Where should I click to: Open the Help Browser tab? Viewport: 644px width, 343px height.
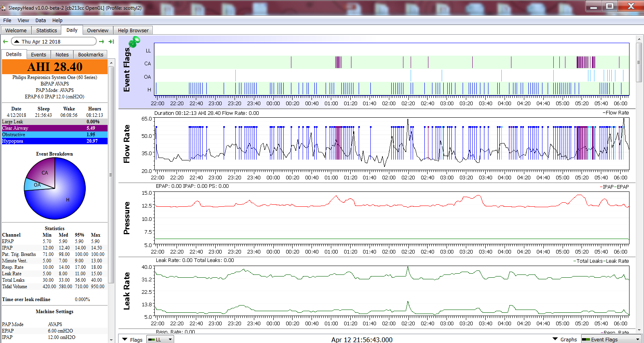click(133, 30)
